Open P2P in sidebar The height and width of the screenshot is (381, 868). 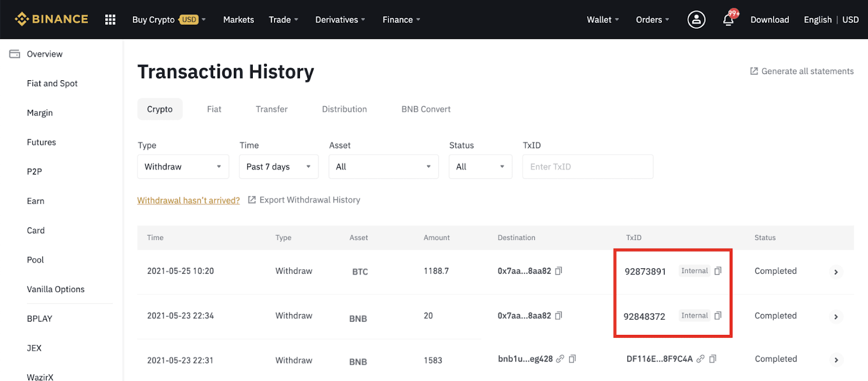click(34, 172)
